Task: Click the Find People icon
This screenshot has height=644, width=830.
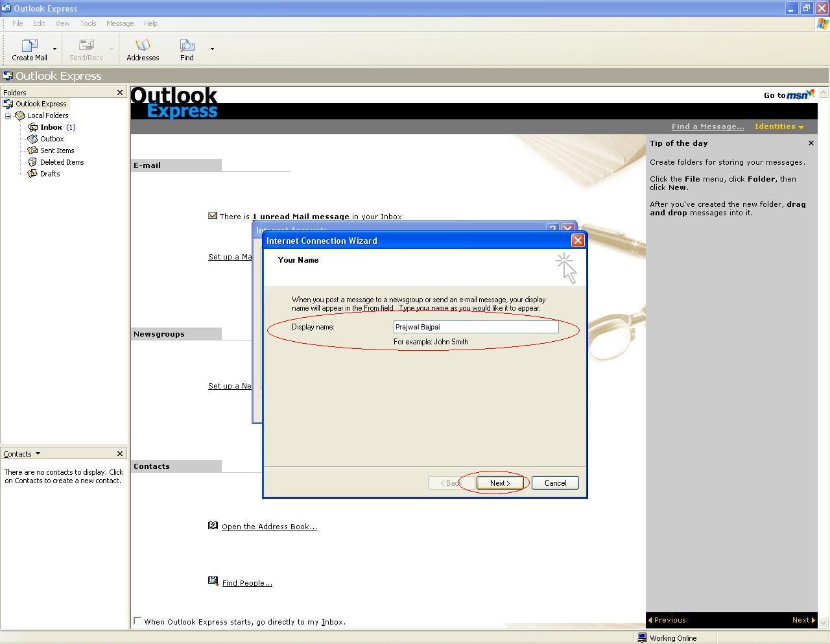Action: (213, 581)
